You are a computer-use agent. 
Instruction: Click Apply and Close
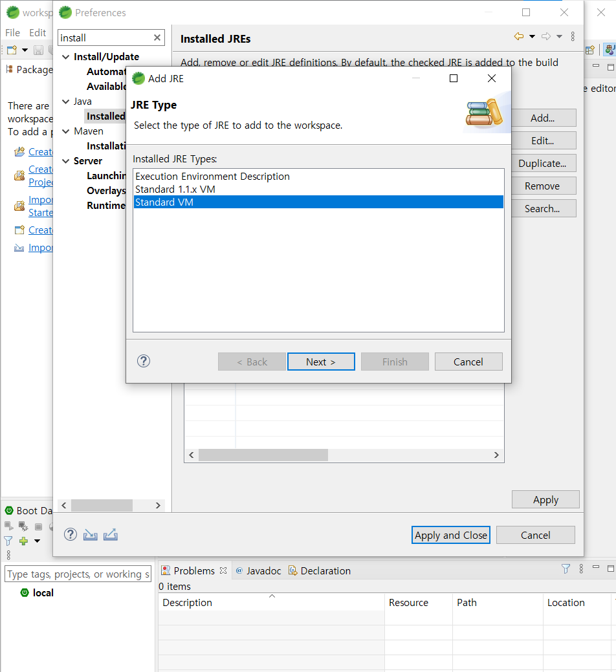pyautogui.click(x=450, y=535)
